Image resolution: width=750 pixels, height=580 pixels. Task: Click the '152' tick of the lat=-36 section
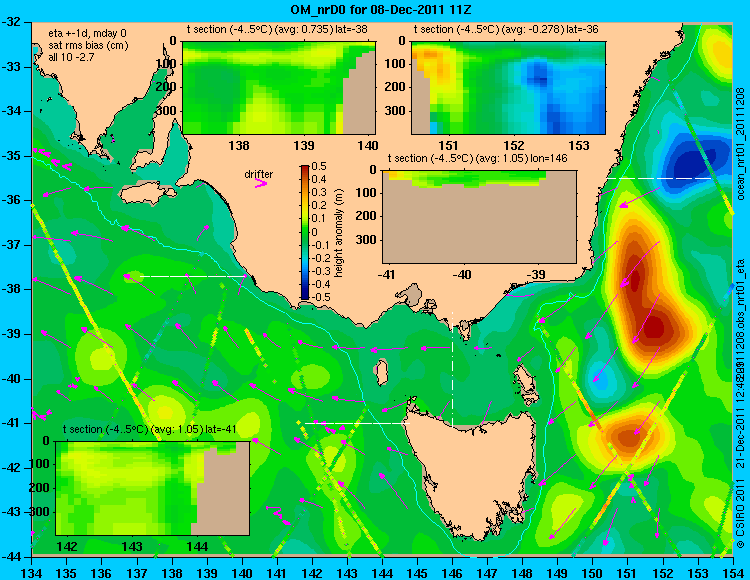[x=514, y=146]
